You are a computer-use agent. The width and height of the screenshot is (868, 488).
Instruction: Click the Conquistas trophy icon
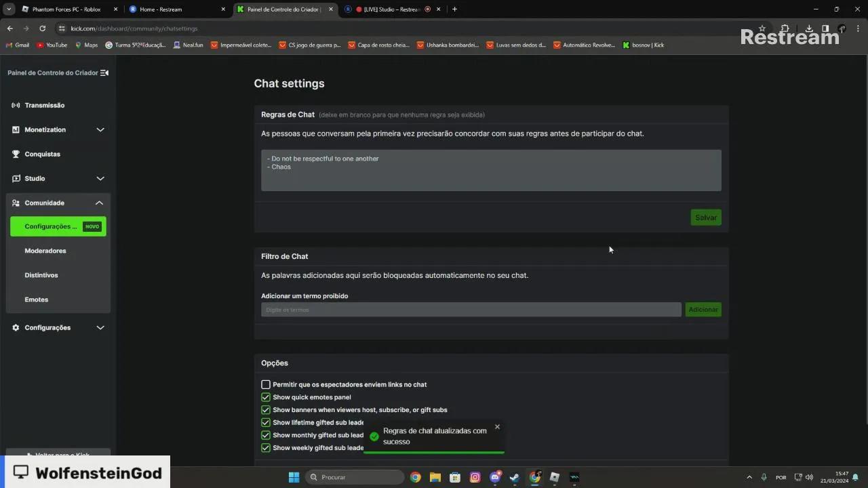coord(16,154)
